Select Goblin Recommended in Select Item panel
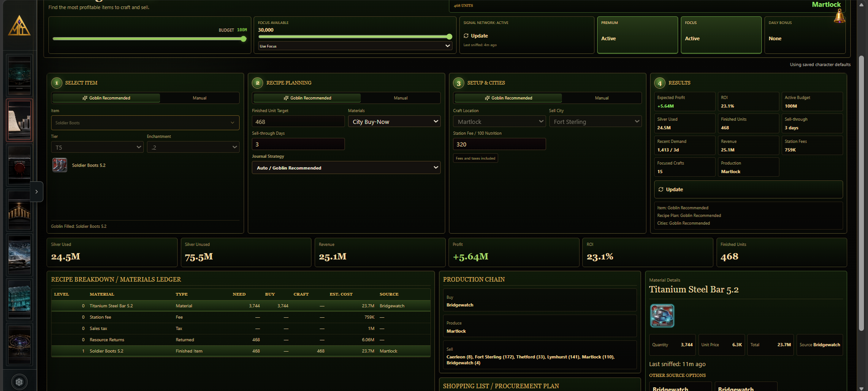868x391 pixels. pyautogui.click(x=106, y=98)
